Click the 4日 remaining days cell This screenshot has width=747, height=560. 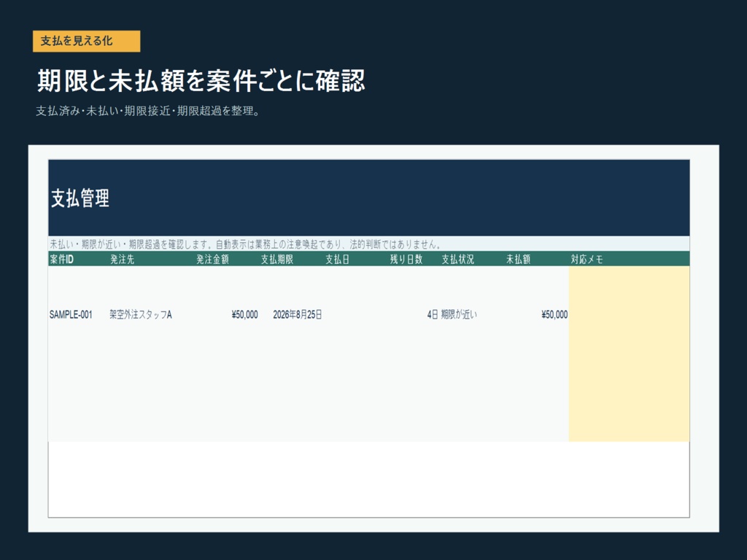[x=433, y=315]
